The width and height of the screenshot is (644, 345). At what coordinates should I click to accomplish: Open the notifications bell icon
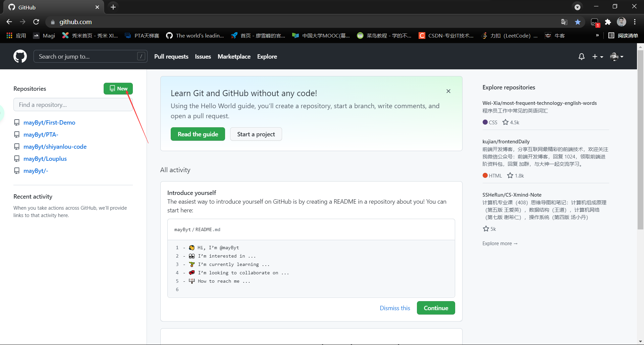point(582,57)
